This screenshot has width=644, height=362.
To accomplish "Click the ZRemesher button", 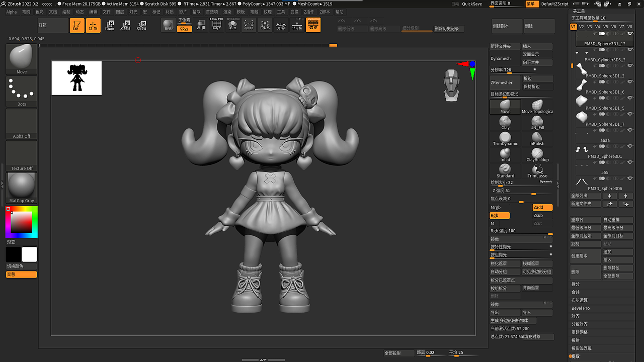I will (x=505, y=82).
